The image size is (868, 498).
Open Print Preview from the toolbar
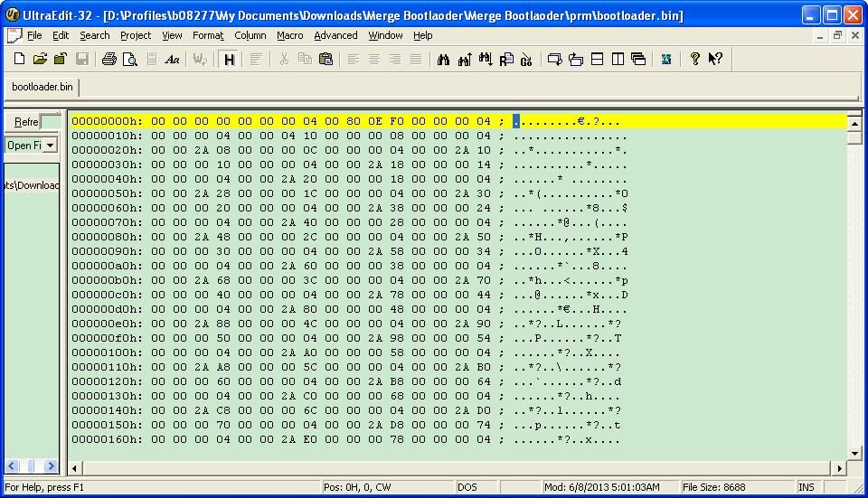[129, 59]
